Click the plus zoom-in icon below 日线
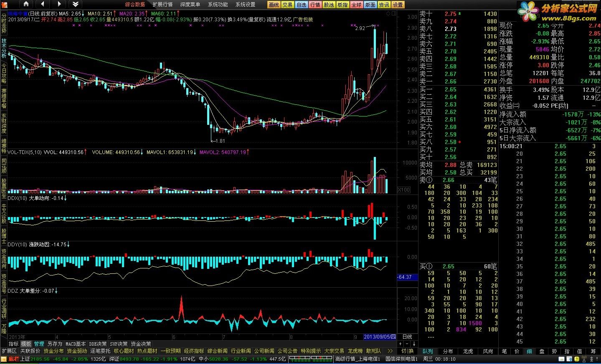The image size is (601, 364). [x=401, y=344]
